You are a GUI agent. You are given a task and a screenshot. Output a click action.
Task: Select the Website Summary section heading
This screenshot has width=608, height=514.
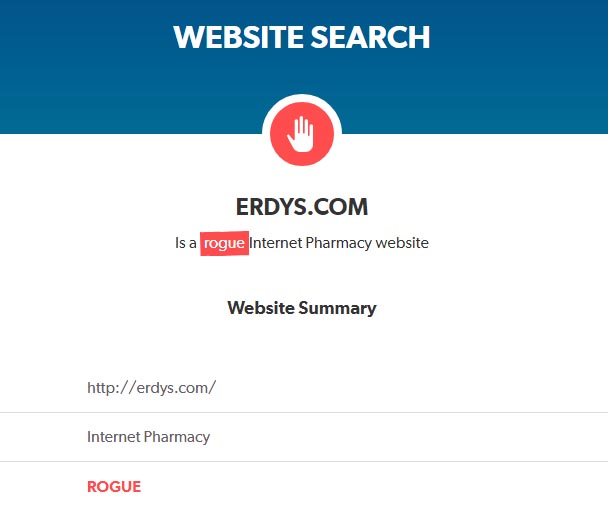[302, 308]
